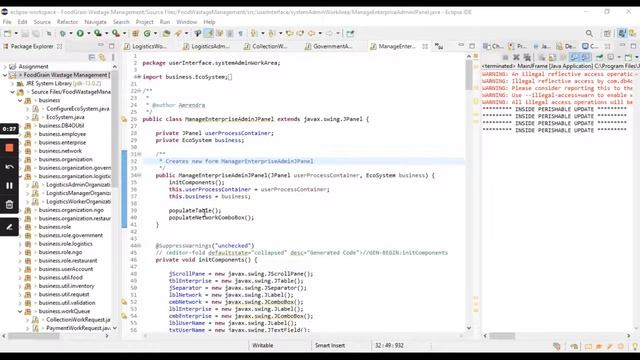Toggle Word Wrap in Console toolbar
This screenshot has width=640, height=360.
pyautogui.click(x=563, y=57)
